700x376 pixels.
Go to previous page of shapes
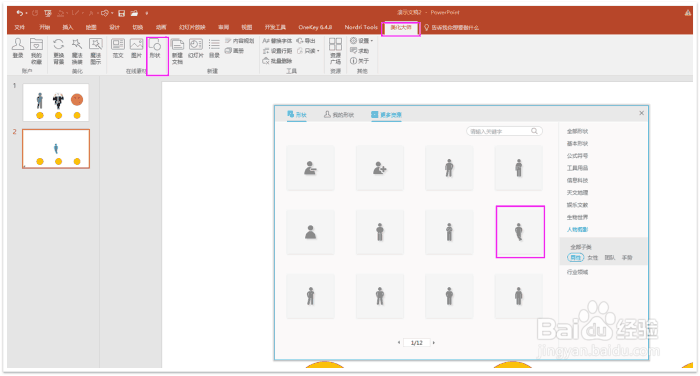[x=399, y=343]
